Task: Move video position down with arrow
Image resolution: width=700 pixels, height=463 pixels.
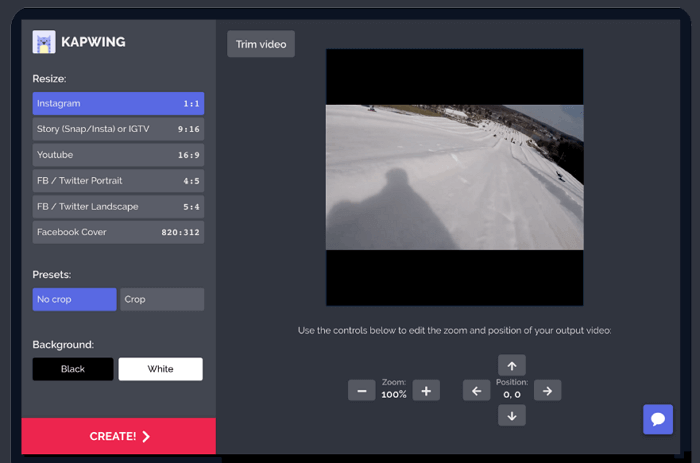Action: [x=511, y=415]
